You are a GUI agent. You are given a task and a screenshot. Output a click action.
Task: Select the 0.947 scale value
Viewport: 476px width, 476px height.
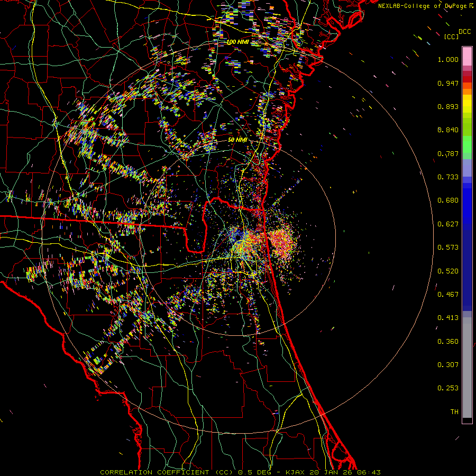(448, 83)
